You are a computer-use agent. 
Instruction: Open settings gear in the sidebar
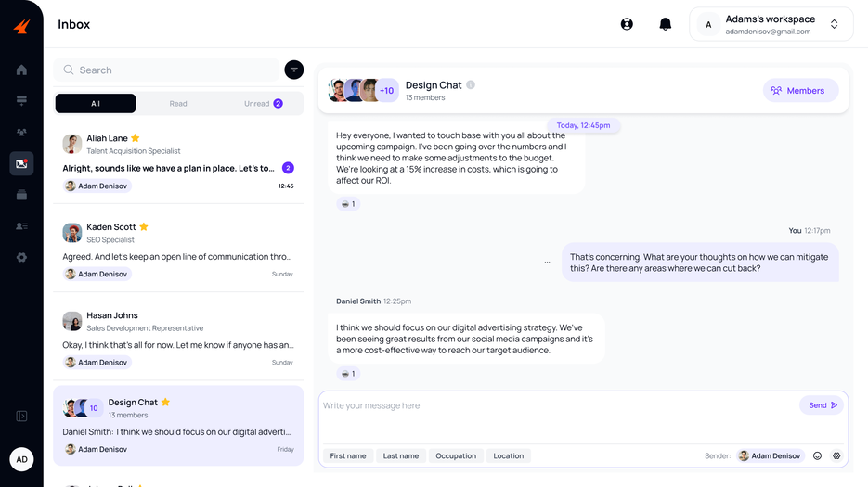21,257
